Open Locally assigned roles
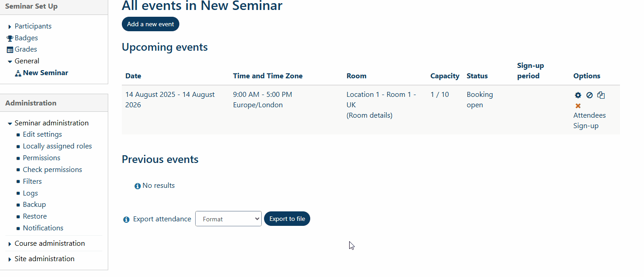The height and width of the screenshot is (277, 644). pos(57,146)
